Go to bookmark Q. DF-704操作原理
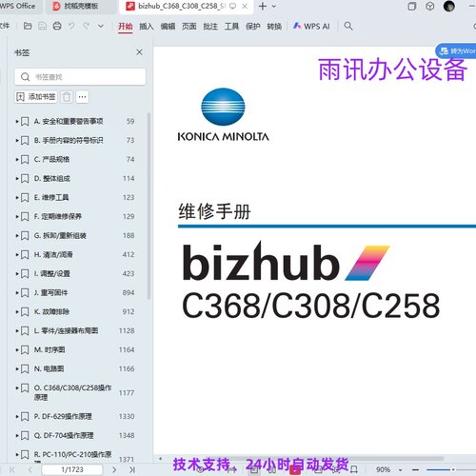The height and width of the screenshot is (476, 476). click(x=64, y=435)
